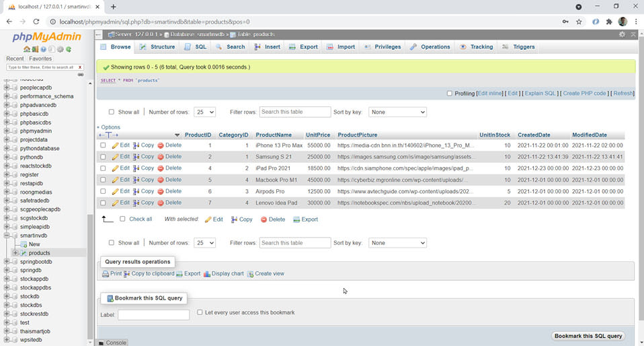Screen dimensions: 644x346
Task: Expand the + Options link
Action: (108, 127)
